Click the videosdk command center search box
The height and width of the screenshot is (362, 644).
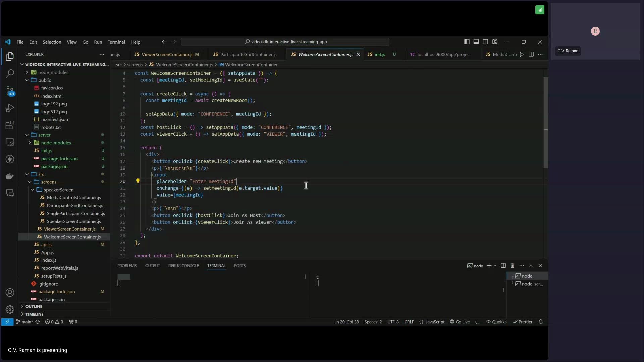(285, 42)
